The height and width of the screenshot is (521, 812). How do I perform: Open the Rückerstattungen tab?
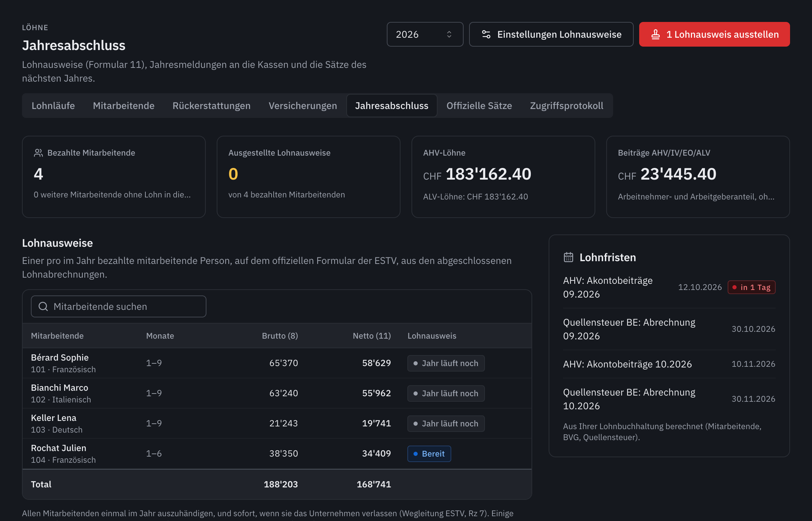pyautogui.click(x=212, y=106)
